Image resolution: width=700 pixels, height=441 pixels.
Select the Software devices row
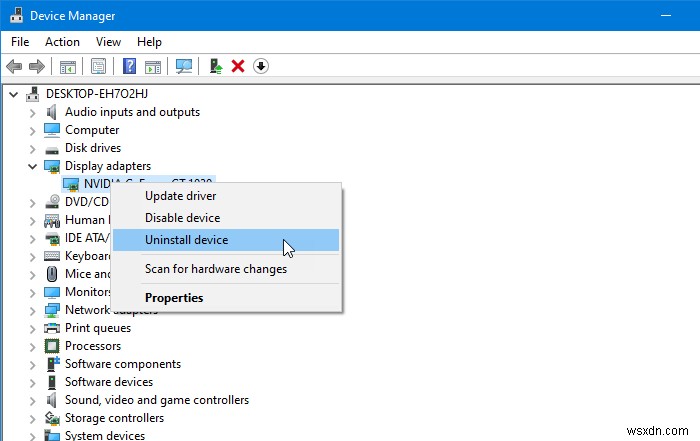click(x=109, y=382)
